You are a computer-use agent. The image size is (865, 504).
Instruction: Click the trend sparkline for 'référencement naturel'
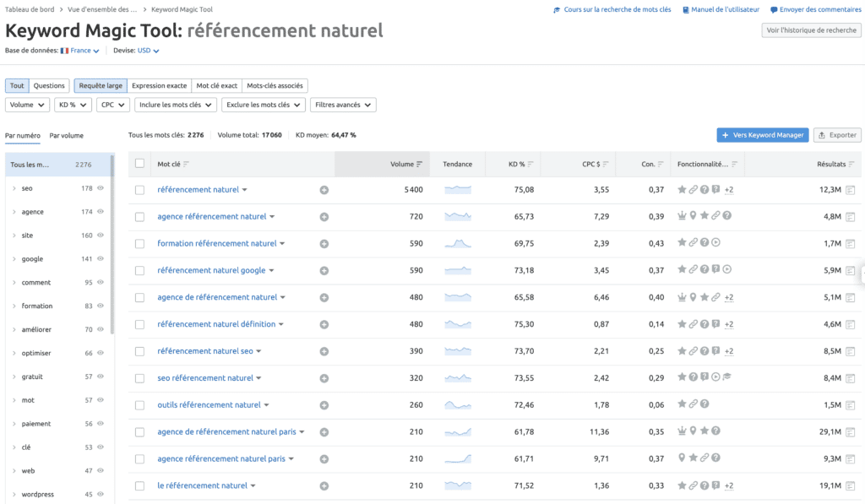[458, 190]
